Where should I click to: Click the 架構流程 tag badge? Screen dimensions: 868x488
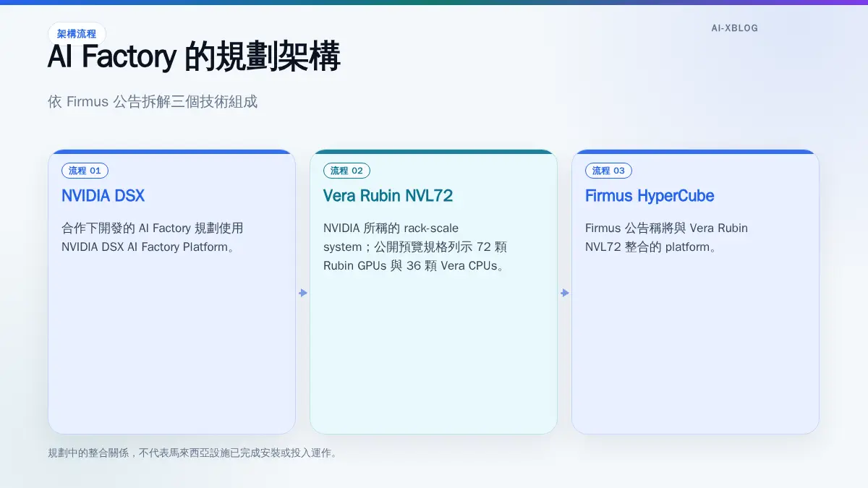[77, 34]
